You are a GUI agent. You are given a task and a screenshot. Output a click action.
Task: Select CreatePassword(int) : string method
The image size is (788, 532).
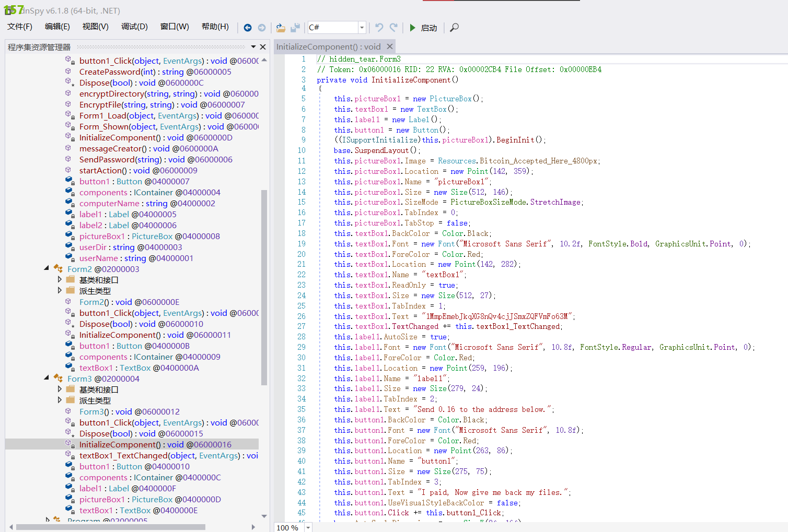[x=155, y=72]
